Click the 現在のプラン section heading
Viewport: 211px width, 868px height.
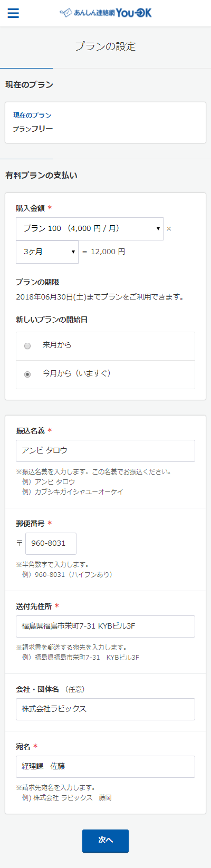point(29,85)
